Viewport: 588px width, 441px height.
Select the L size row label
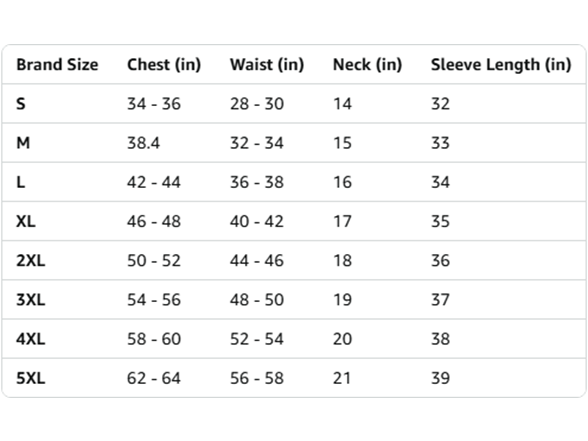click(21, 182)
